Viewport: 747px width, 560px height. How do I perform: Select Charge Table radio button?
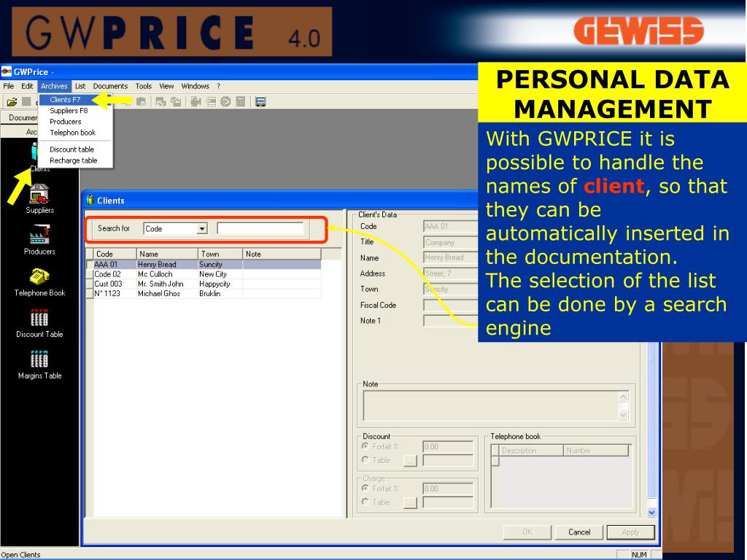click(365, 502)
